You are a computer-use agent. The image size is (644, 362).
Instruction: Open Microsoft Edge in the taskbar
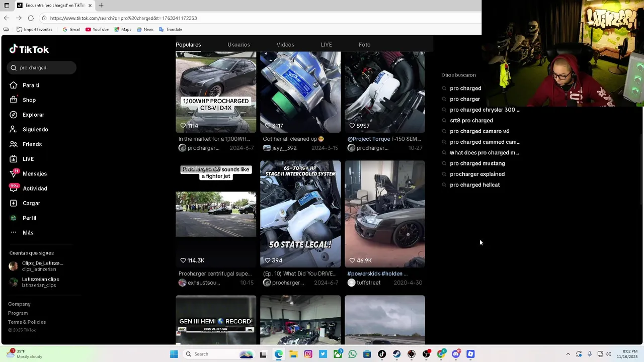278,354
